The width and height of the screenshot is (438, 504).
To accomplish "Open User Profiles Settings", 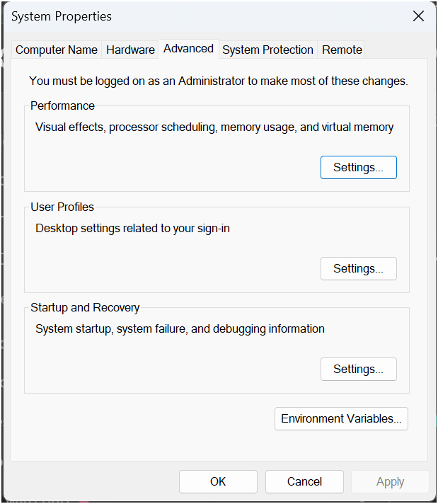I will coord(358,269).
